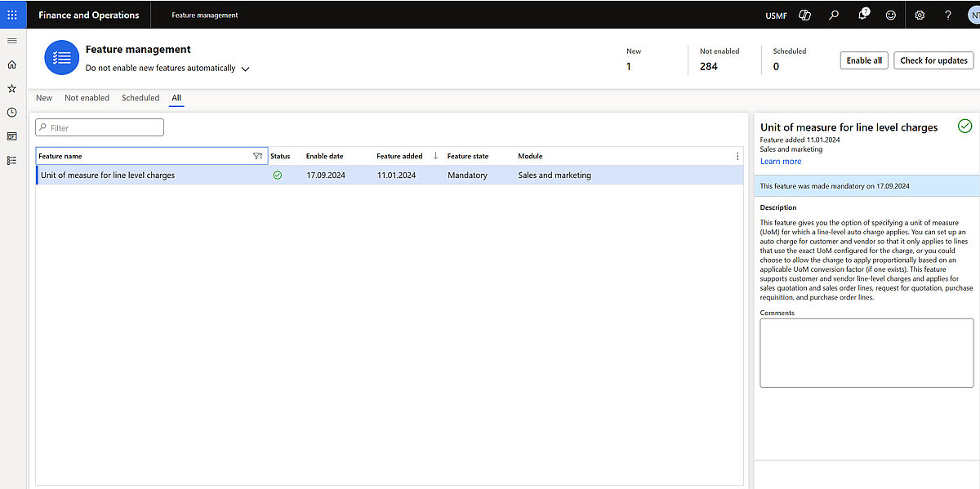Click mandatory notice banner in details pane
The width and height of the screenshot is (980, 489).
(x=866, y=186)
